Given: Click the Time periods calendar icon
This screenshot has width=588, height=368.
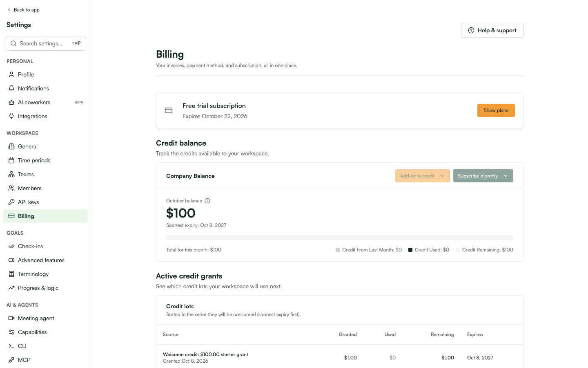Looking at the screenshot, I should pyautogui.click(x=11, y=160).
